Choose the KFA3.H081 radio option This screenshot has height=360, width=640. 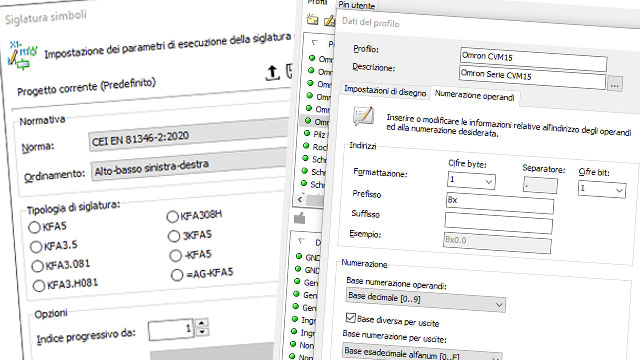tap(39, 285)
